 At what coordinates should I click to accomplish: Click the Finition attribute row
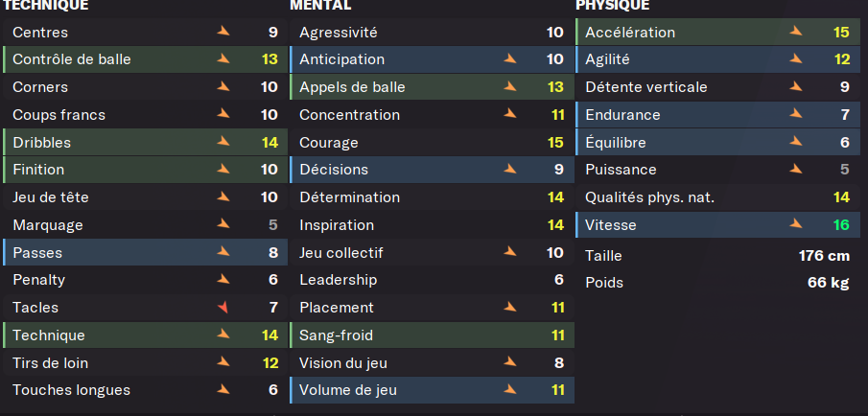click(145, 170)
